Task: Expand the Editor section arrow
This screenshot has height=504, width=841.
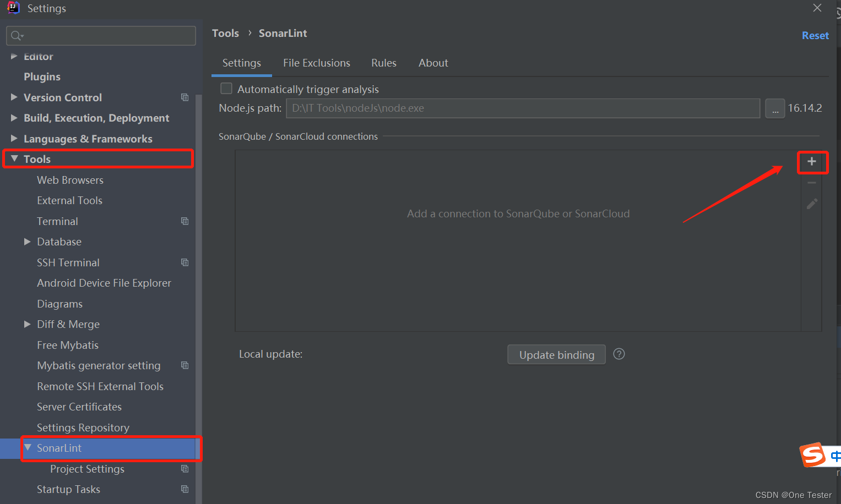Action: pyautogui.click(x=14, y=56)
